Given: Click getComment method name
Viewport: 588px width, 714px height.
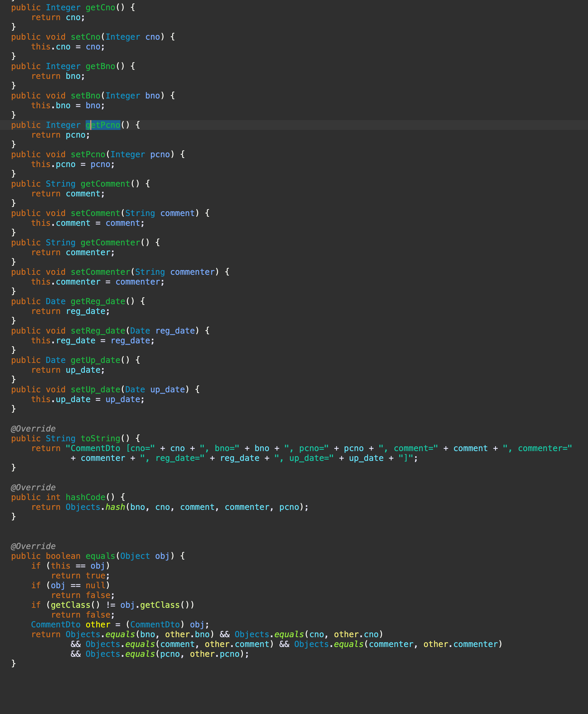Looking at the screenshot, I should (x=105, y=184).
